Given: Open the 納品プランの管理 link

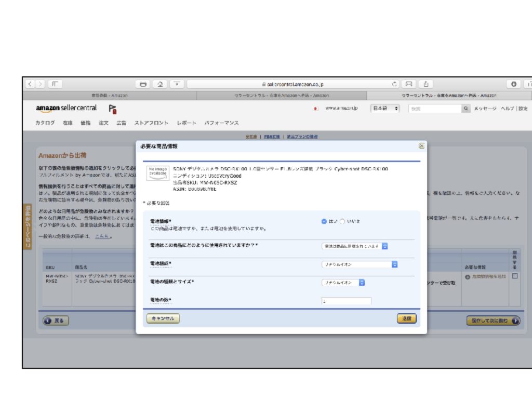Looking at the screenshot, I should click(x=302, y=137).
